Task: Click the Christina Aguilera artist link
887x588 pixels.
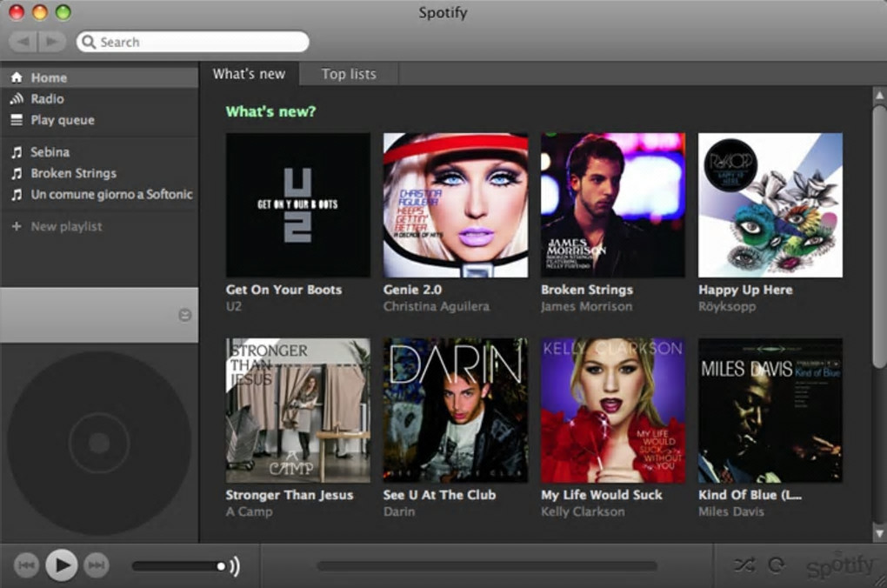Action: [437, 307]
